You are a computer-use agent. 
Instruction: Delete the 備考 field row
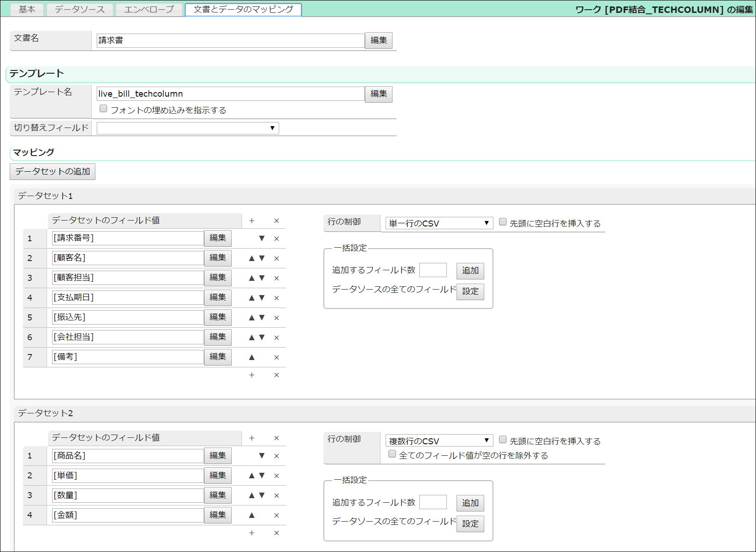276,357
